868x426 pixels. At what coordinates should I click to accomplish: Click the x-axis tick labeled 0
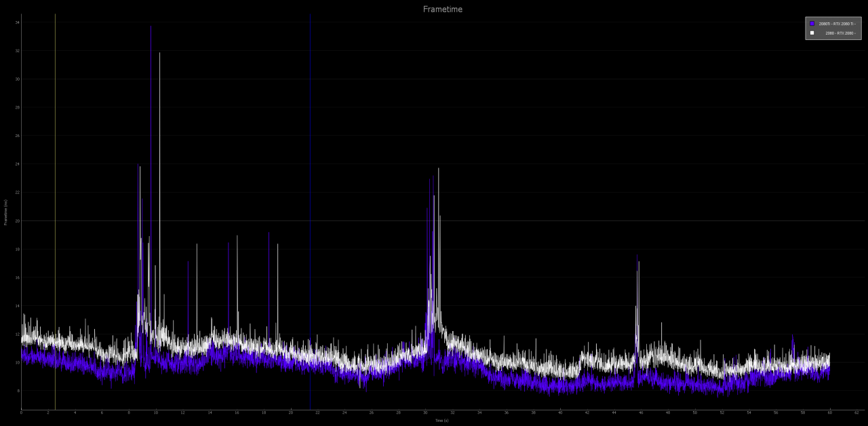21,413
